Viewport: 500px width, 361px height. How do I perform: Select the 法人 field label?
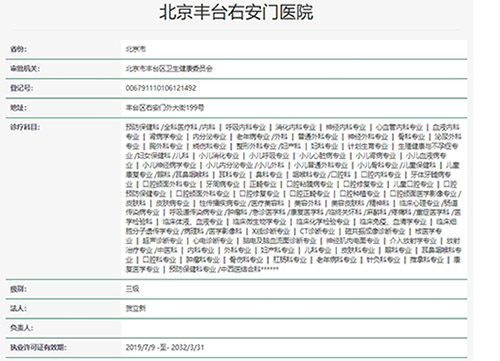pos(18,308)
